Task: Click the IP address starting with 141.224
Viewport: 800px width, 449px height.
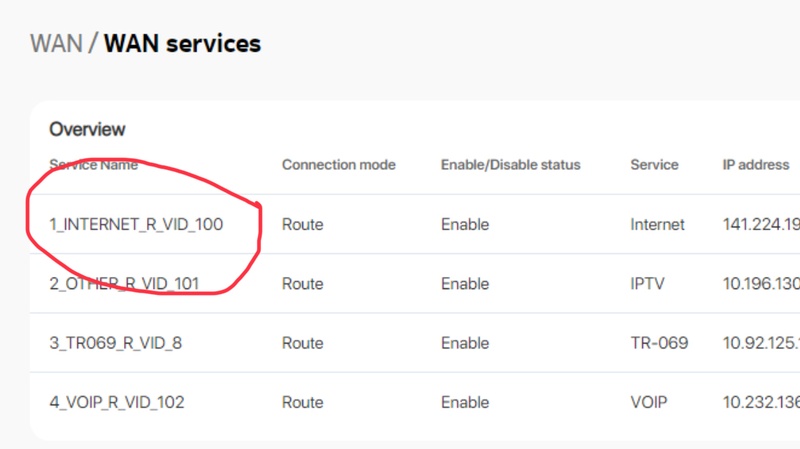Action: click(x=760, y=224)
